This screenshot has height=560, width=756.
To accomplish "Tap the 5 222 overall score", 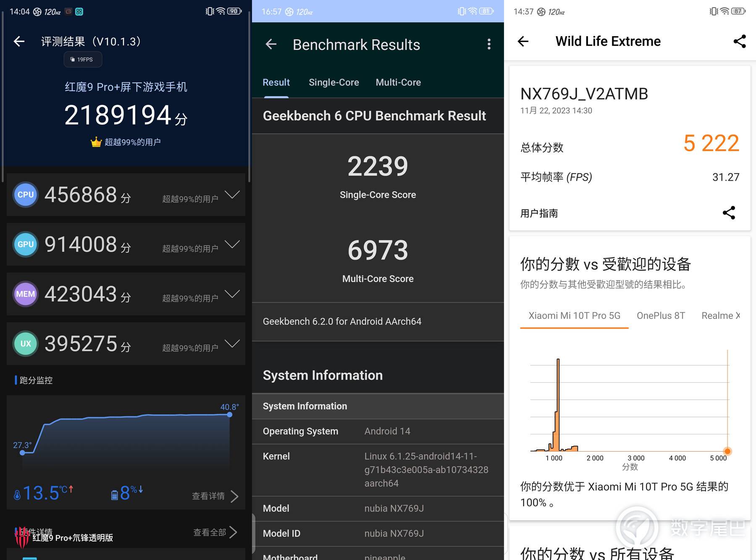I will point(711,143).
